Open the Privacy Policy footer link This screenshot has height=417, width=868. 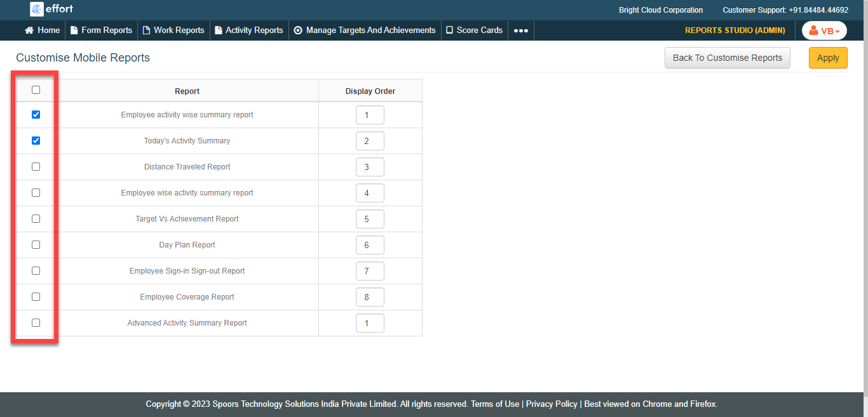click(x=552, y=404)
